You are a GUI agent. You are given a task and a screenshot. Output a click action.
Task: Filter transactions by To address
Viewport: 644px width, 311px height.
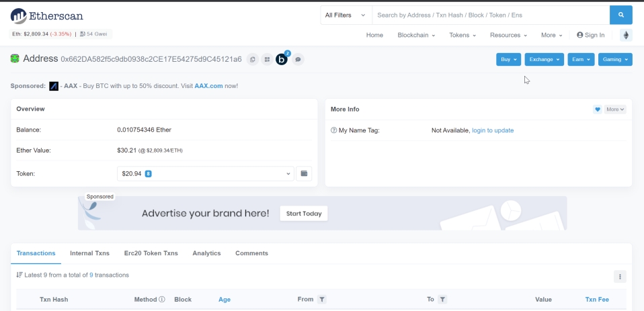[442, 300]
